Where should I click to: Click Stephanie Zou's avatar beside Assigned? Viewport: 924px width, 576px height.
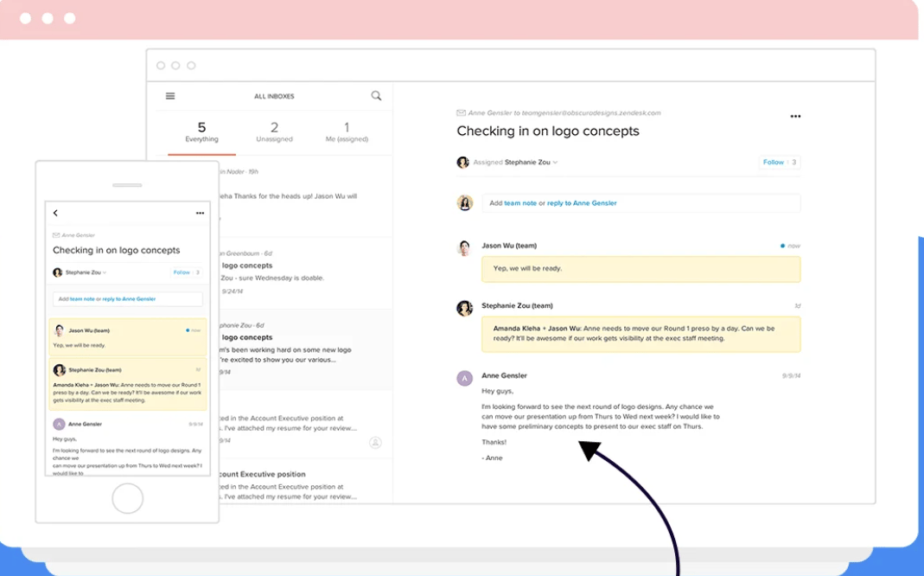click(464, 162)
